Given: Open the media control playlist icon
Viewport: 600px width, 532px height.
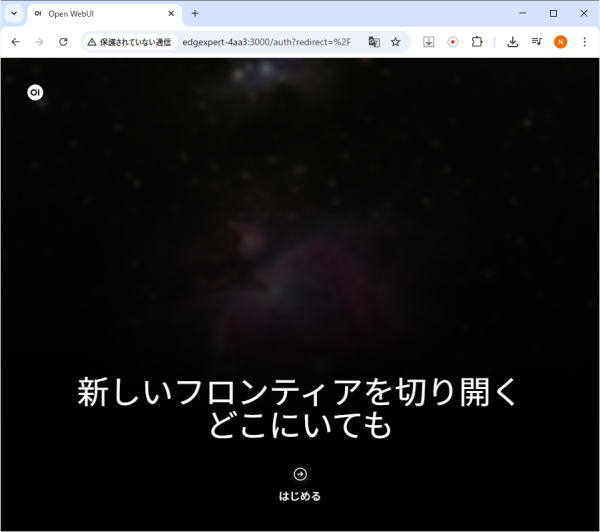Looking at the screenshot, I should 537,42.
